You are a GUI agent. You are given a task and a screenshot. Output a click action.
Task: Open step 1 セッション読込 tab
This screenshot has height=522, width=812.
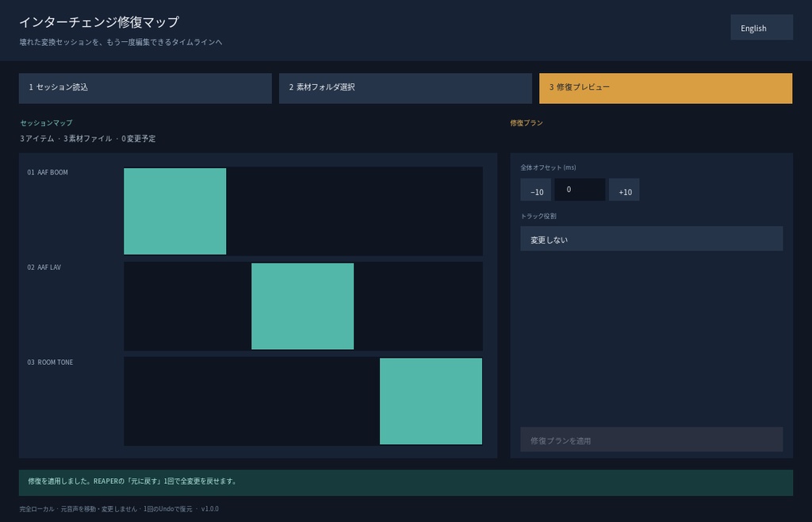(x=145, y=88)
